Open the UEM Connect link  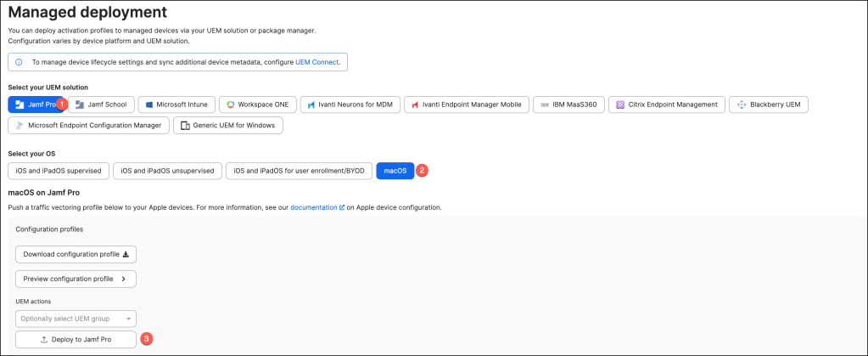pyautogui.click(x=316, y=62)
